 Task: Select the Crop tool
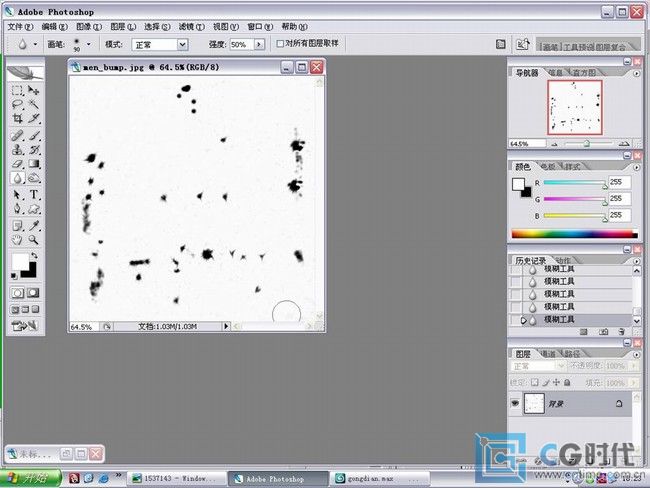[x=17, y=118]
